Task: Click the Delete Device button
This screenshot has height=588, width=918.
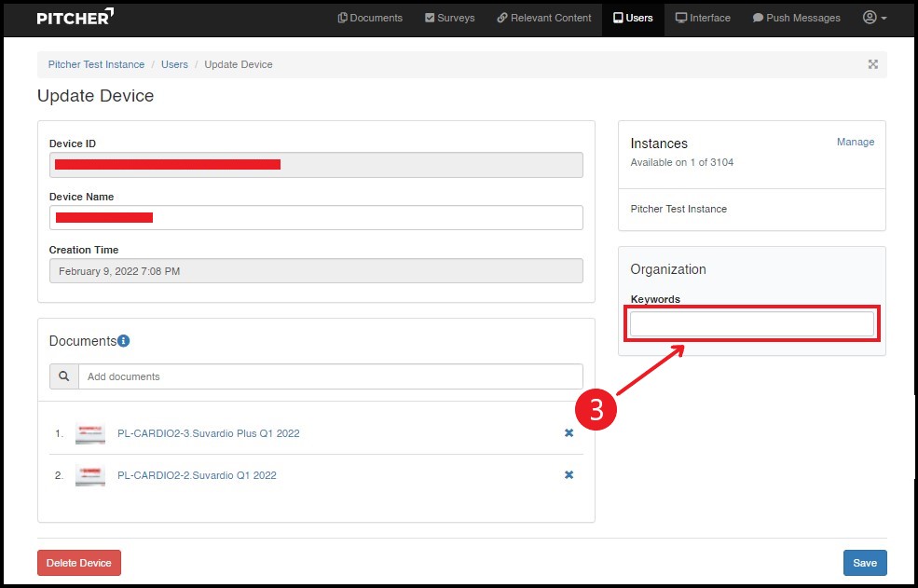Action: 79,563
